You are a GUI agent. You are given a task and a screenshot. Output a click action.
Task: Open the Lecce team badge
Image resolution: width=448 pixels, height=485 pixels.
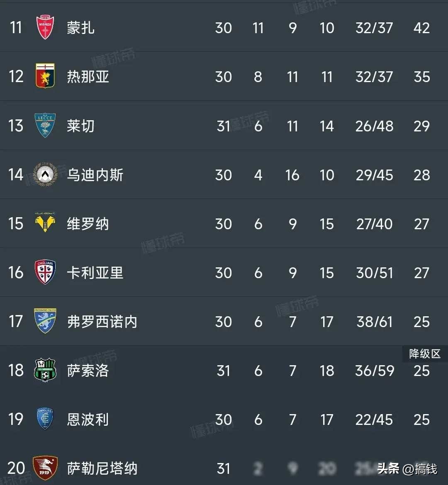45,126
